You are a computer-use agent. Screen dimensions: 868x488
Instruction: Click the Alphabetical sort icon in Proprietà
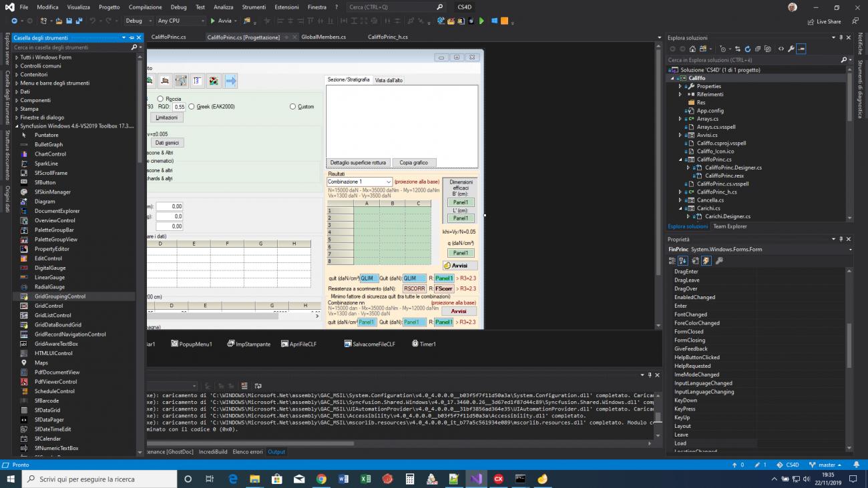[683, 260]
